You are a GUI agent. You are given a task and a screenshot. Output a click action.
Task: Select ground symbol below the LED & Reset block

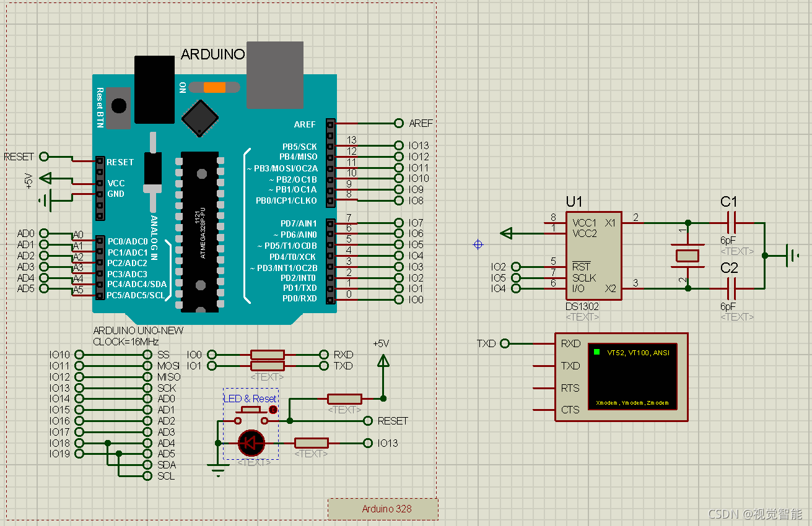click(x=218, y=470)
